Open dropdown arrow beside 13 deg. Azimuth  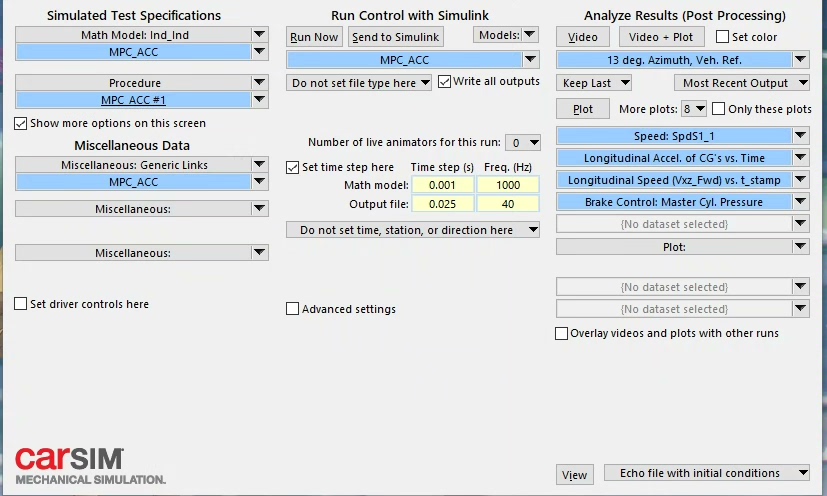801,60
